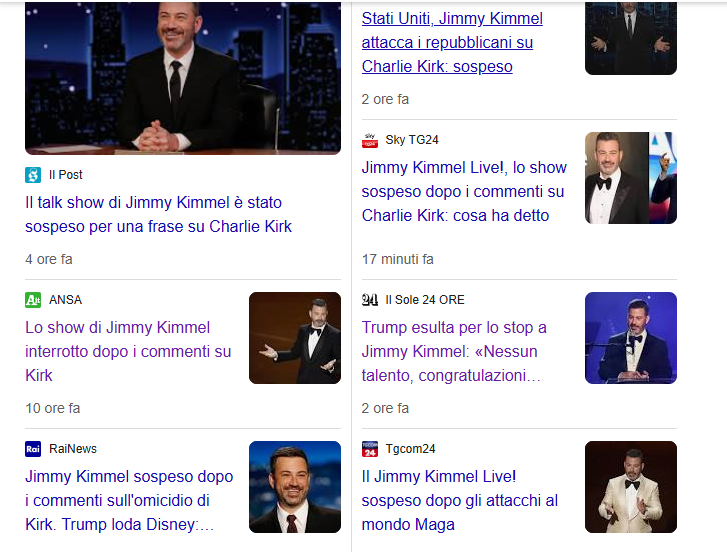The width and height of the screenshot is (727, 552).
Task: Open Sky TG24 'Jimmy Kimmel Live!' headline
Action: click(x=463, y=191)
